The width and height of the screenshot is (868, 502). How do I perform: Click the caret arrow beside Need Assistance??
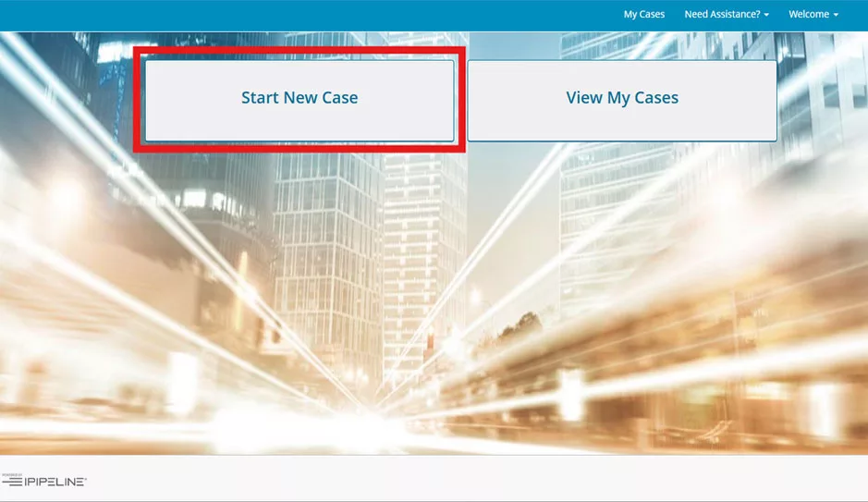tap(766, 16)
